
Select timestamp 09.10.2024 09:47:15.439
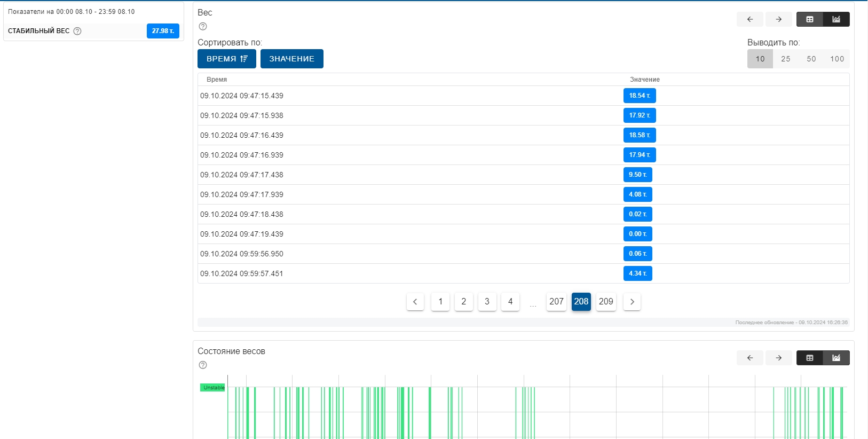pyautogui.click(x=242, y=96)
